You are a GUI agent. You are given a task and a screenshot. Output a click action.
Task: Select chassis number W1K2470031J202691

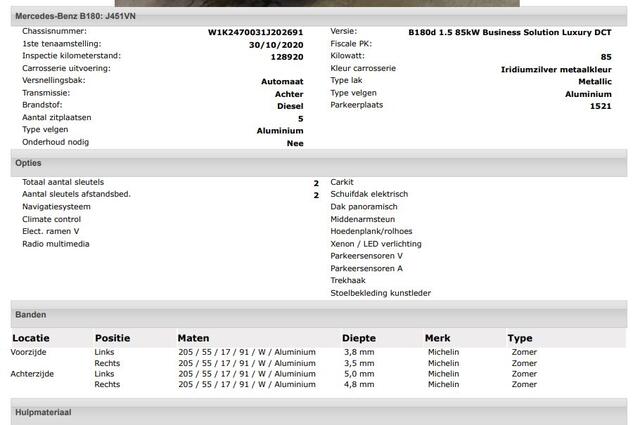coord(256,32)
